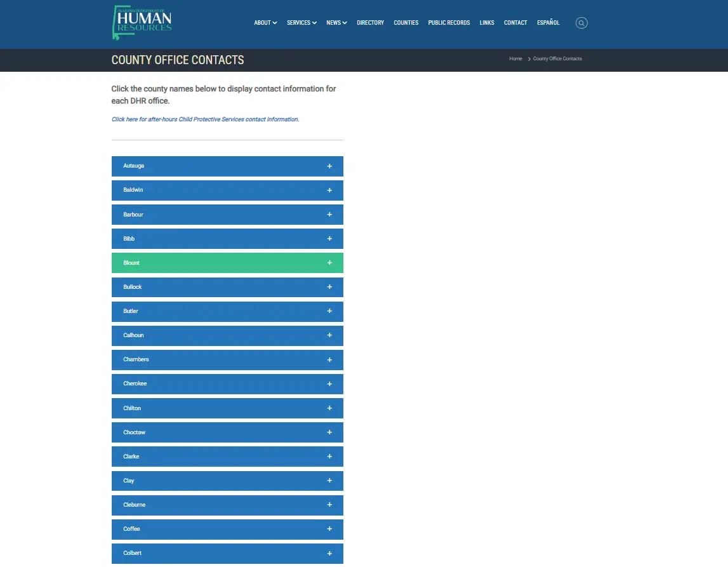Image resolution: width=728 pixels, height=567 pixels.
Task: Click the plus icon on Blount row
Action: (329, 263)
